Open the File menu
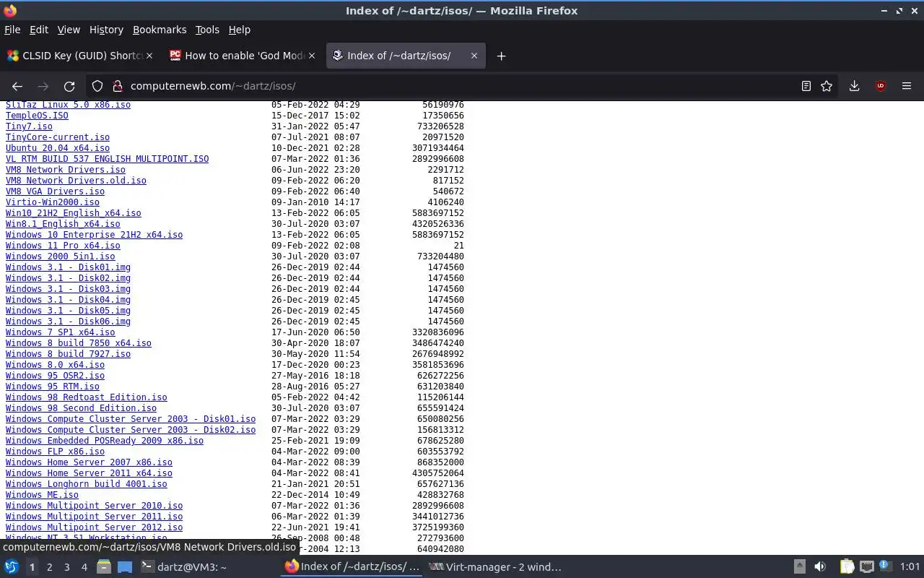The width and height of the screenshot is (924, 578). [x=12, y=30]
